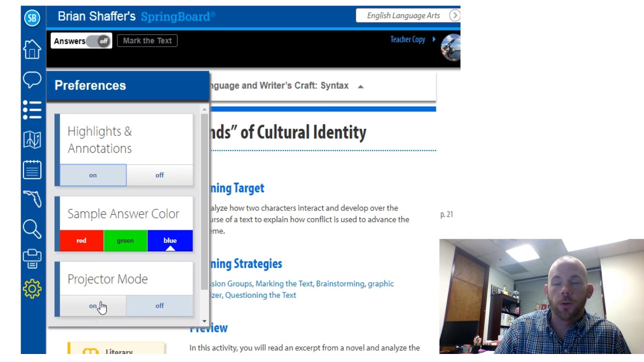
Task: Open the Marking the Text strategy link
Action: tap(284, 284)
